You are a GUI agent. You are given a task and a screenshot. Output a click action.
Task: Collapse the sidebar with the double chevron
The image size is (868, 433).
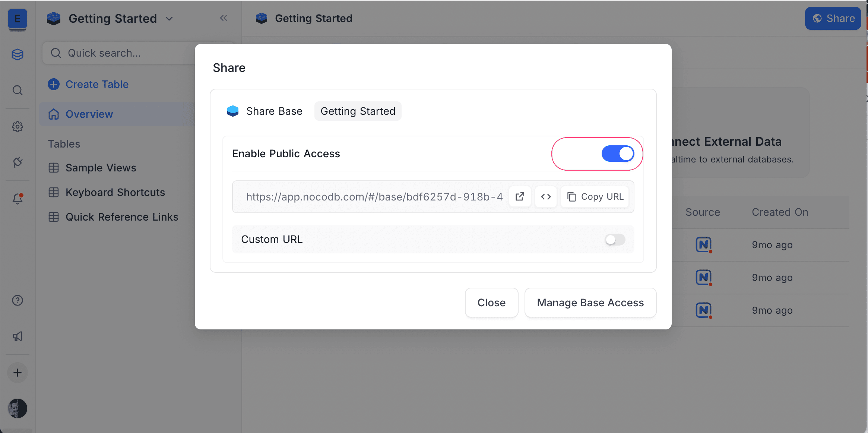point(224,18)
